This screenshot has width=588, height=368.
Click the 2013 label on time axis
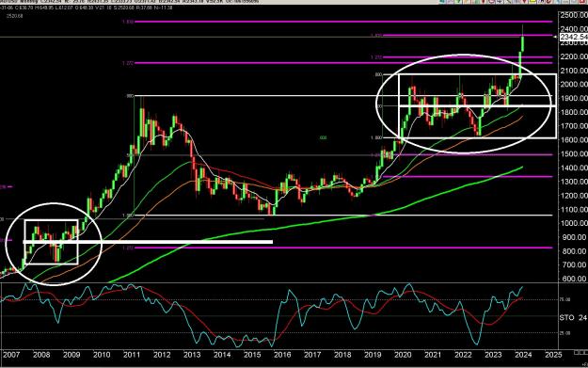(192, 355)
